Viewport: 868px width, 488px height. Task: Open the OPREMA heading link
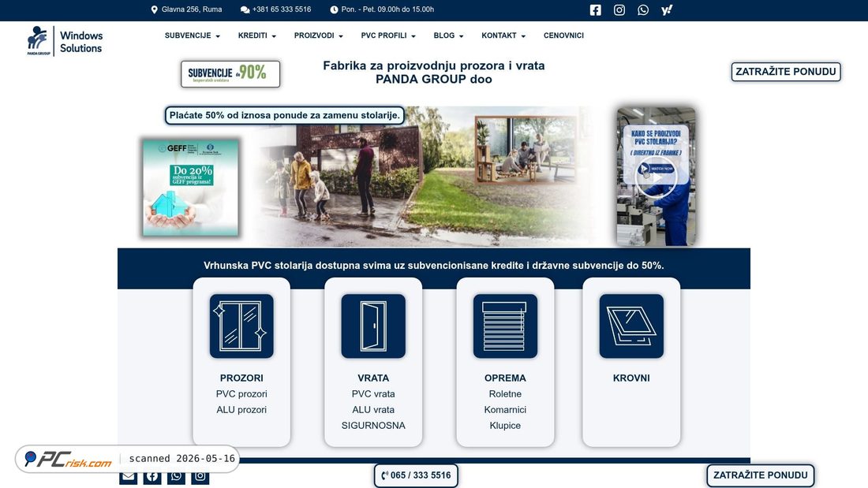pos(505,378)
